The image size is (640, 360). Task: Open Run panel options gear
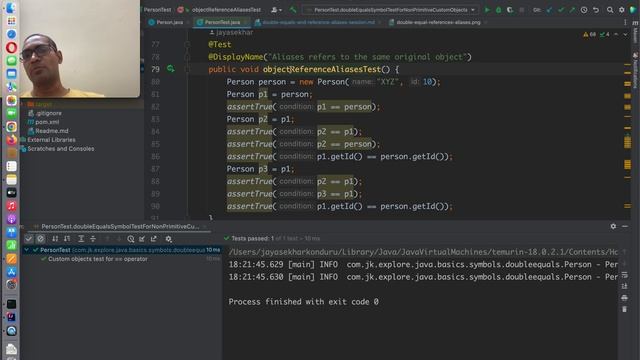[613, 226]
